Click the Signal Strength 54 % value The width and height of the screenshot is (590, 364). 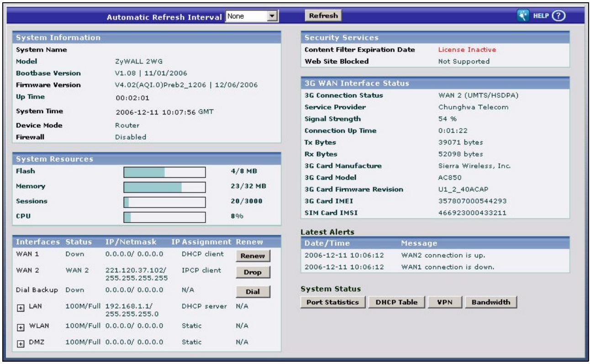447,119
